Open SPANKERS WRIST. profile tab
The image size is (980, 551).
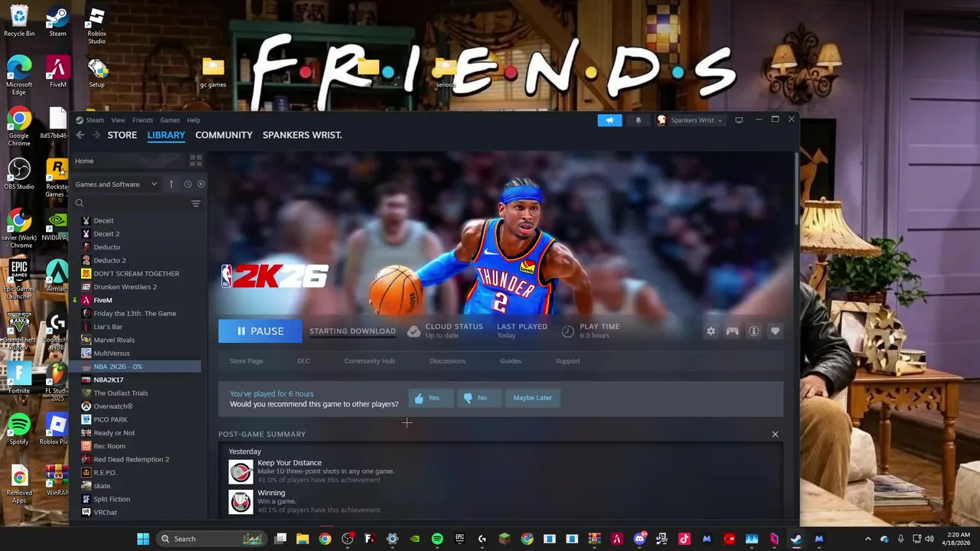coord(302,135)
